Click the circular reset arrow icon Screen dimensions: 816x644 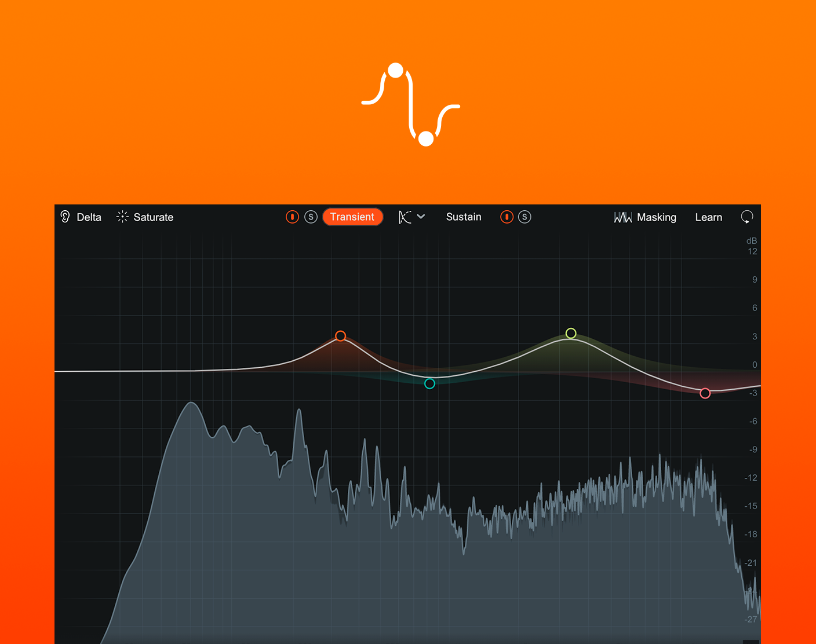pyautogui.click(x=747, y=217)
